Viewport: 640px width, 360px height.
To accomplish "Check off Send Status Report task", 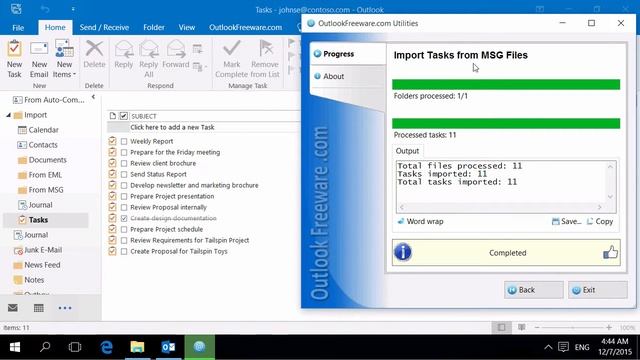I will (x=124, y=174).
